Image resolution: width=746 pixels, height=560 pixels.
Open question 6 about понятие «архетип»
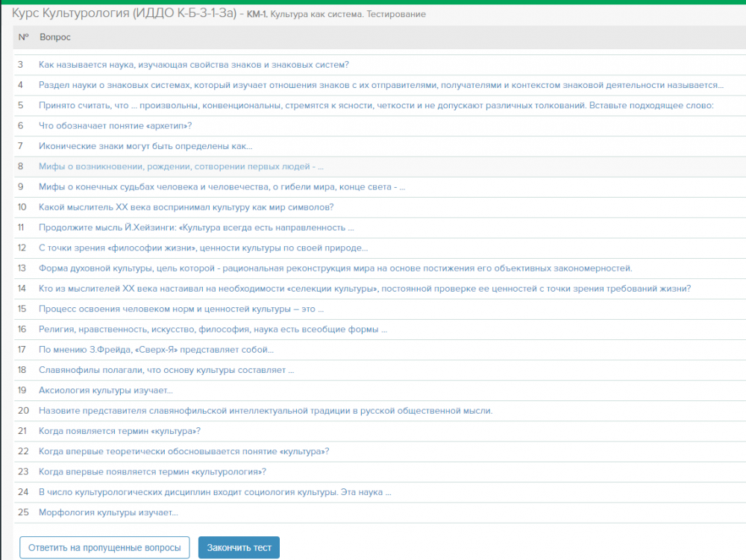pyautogui.click(x=115, y=126)
